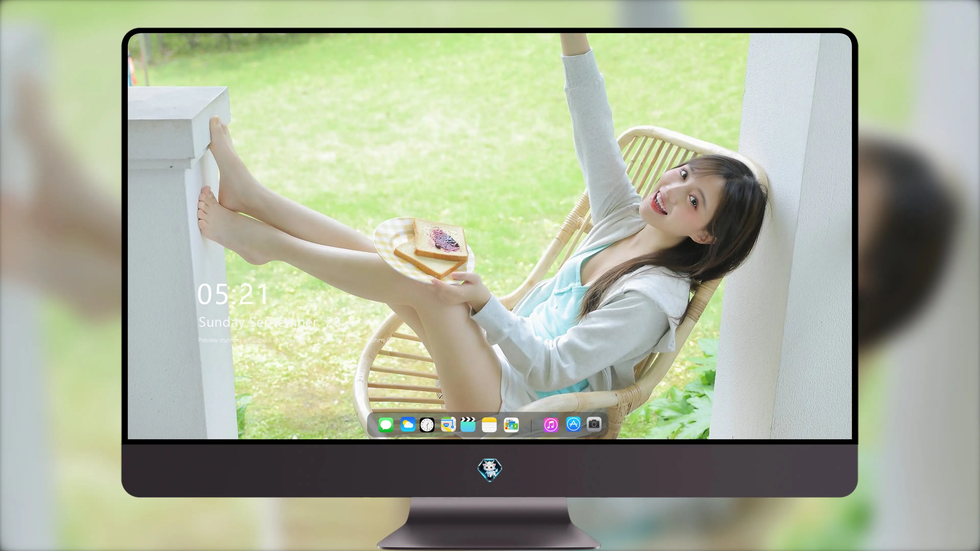
Task: Open the Videos clapperboard app in dock
Action: point(468,425)
